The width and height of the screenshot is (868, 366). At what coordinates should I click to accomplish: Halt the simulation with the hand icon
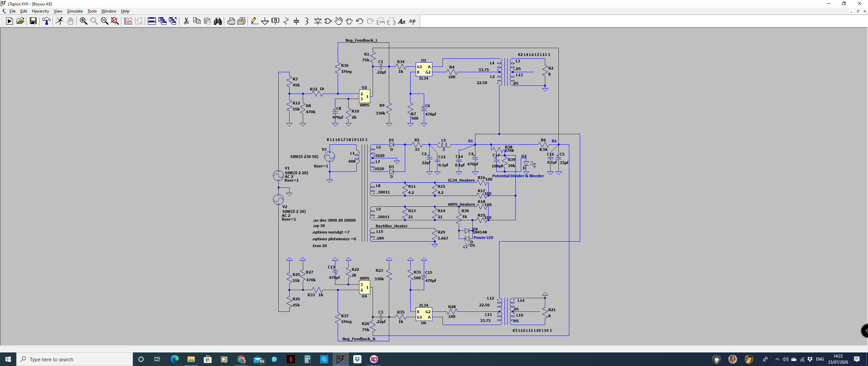pyautogui.click(x=70, y=21)
